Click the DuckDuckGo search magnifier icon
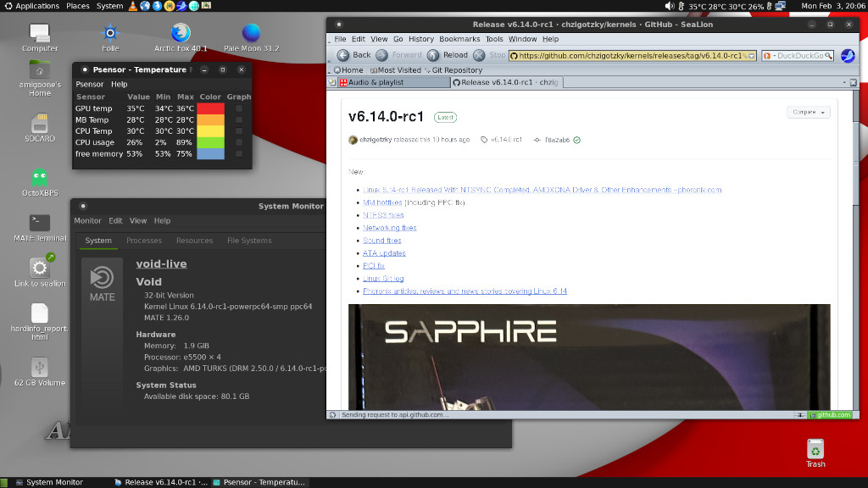Viewport: 868px width, 488px height. (828, 56)
